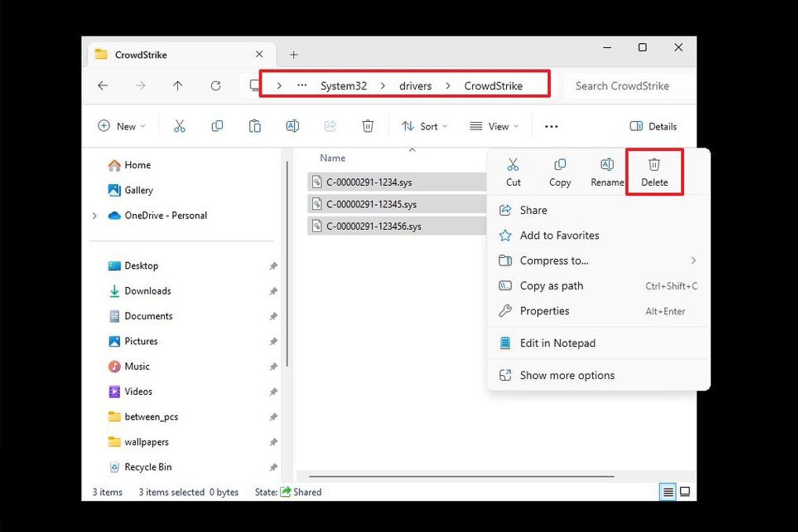Expand OneDrive - Personal tree node
Screen dimensions: 798x532
coord(95,216)
